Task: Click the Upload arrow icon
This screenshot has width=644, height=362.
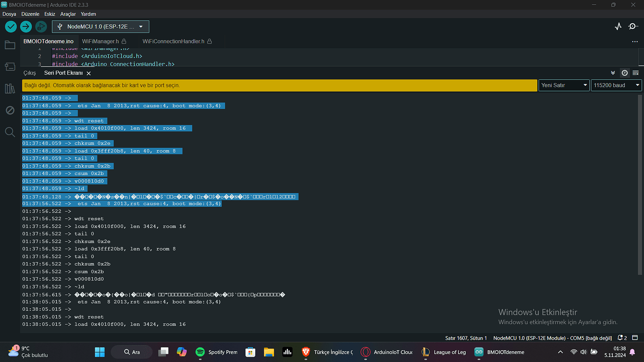Action: pyautogui.click(x=26, y=27)
